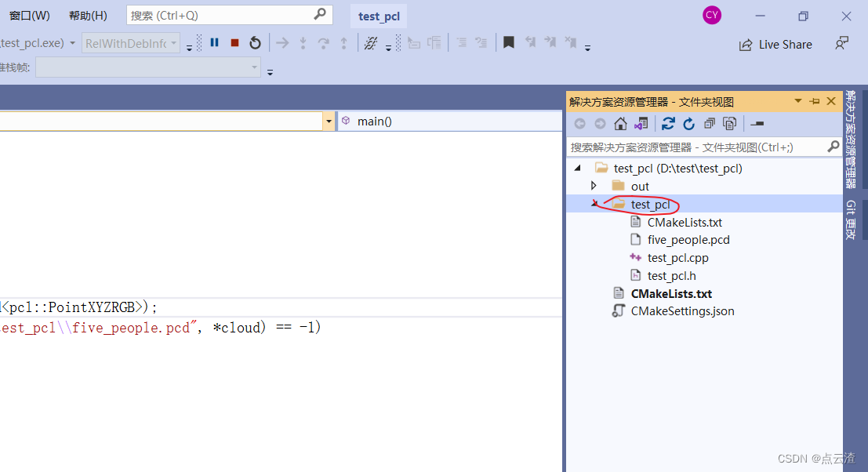The height and width of the screenshot is (472, 868).
Task: Open the Git 更改 side tab
Action: [x=851, y=220]
